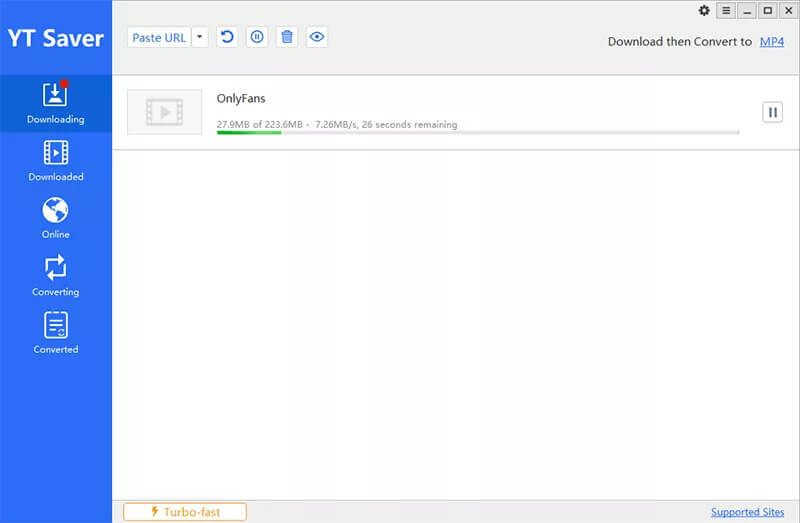This screenshot has height=523, width=800.
Task: Switch to the Downloaded section
Action: (55, 160)
